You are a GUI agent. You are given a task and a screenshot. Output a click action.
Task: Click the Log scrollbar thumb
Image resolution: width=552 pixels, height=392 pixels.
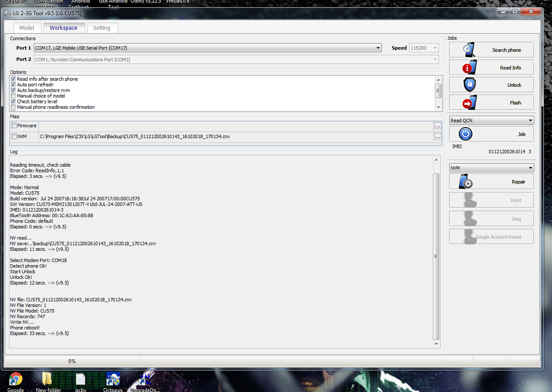(436, 257)
